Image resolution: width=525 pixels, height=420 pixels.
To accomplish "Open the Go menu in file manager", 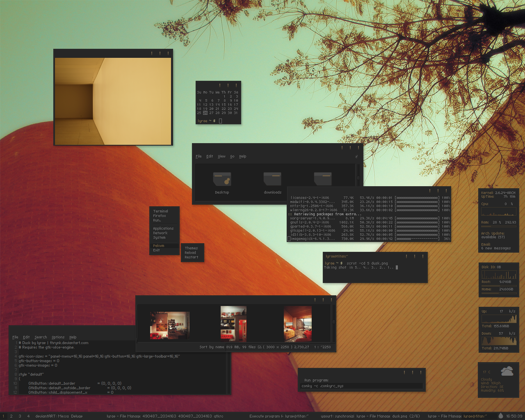I will tap(232, 156).
